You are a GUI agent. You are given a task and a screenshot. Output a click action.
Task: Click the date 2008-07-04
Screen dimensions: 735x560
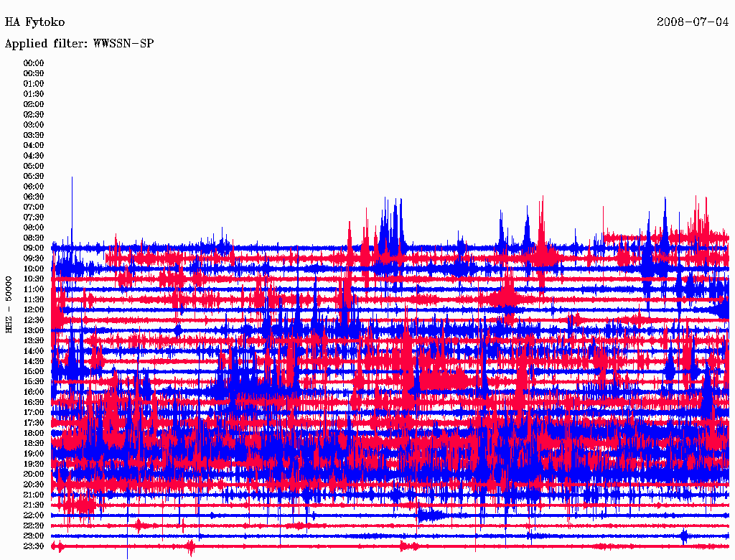[693, 22]
